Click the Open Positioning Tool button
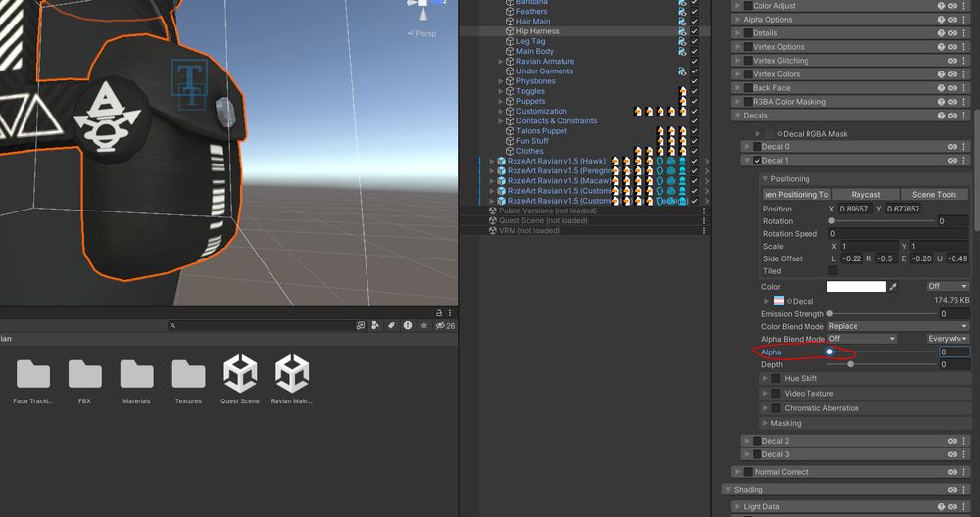Viewport: 980px width, 517px height. click(x=798, y=194)
